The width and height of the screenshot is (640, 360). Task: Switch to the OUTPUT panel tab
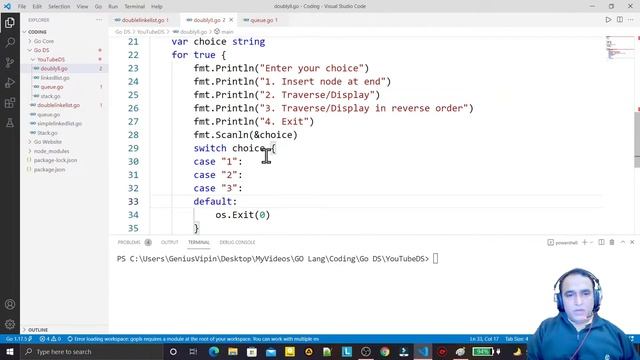click(x=169, y=242)
